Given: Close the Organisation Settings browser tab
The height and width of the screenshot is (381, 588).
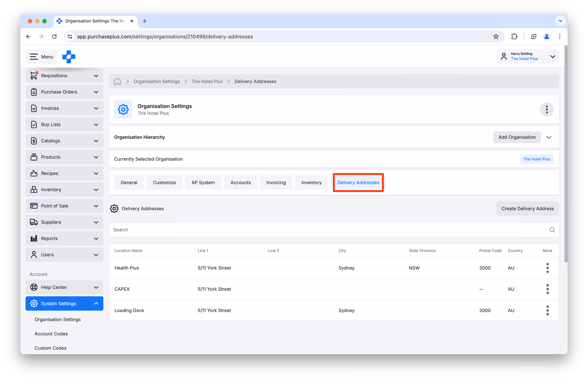Looking at the screenshot, I should pyautogui.click(x=132, y=21).
